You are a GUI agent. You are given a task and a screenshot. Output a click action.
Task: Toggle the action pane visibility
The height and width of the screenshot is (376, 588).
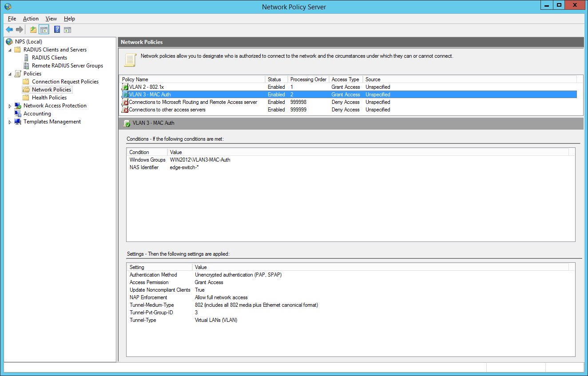point(68,29)
